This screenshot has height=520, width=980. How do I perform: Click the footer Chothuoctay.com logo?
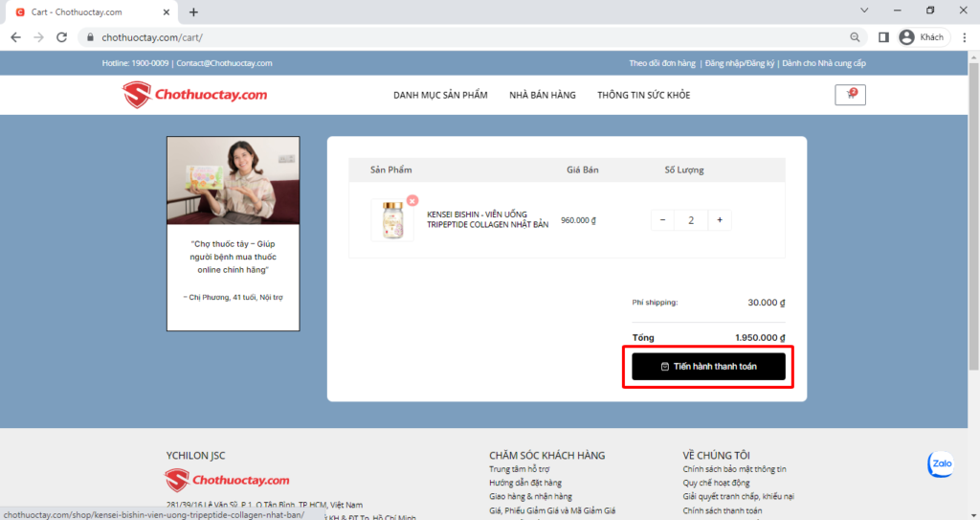pos(228,481)
